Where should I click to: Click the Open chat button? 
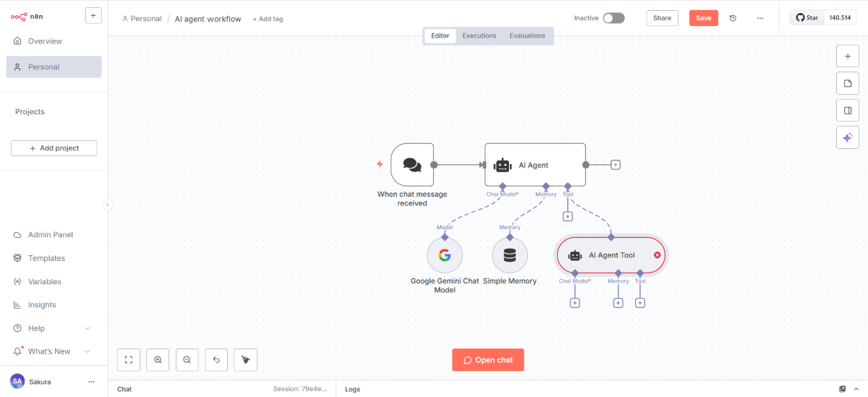pos(488,360)
